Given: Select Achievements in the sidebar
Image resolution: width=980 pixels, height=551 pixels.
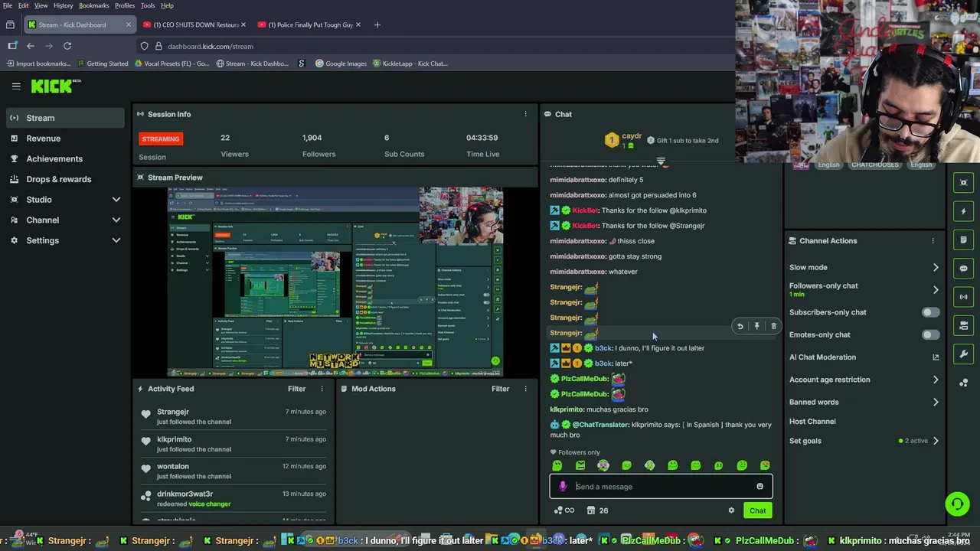Looking at the screenshot, I should coord(54,159).
